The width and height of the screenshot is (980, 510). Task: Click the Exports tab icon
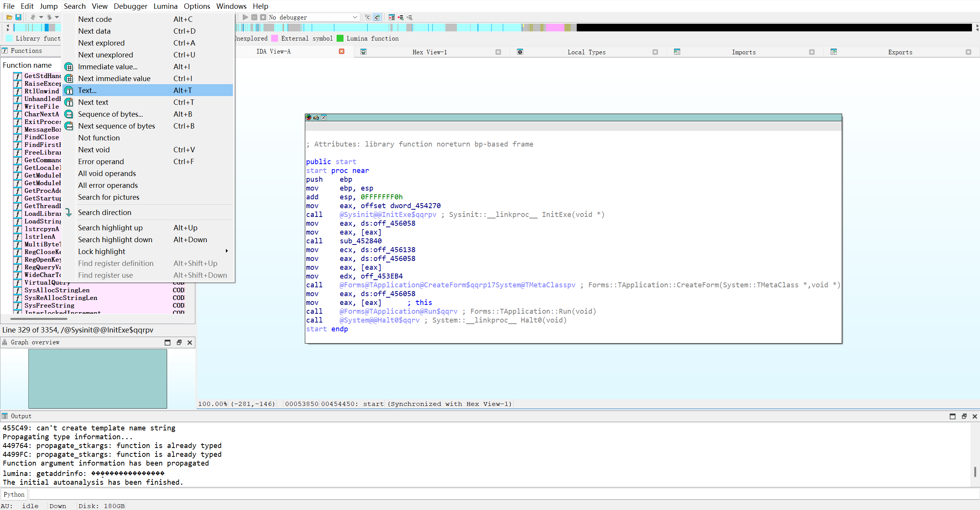tap(833, 52)
